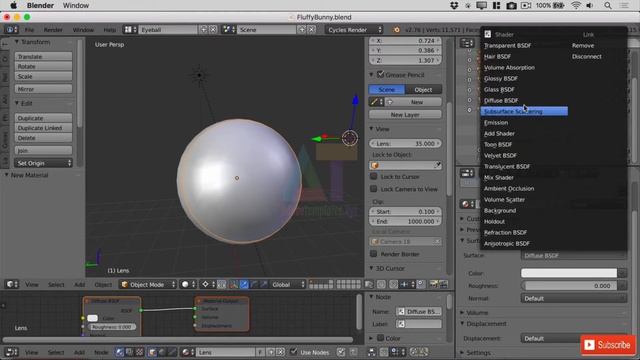Image resolution: width=640 pixels, height=360 pixels.
Task: Switch Grease Pencil source to Scene
Action: tap(387, 89)
